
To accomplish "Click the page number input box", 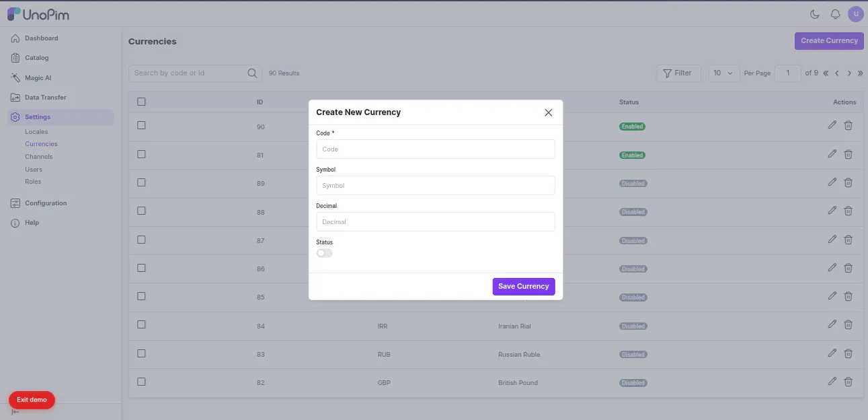I will [788, 73].
